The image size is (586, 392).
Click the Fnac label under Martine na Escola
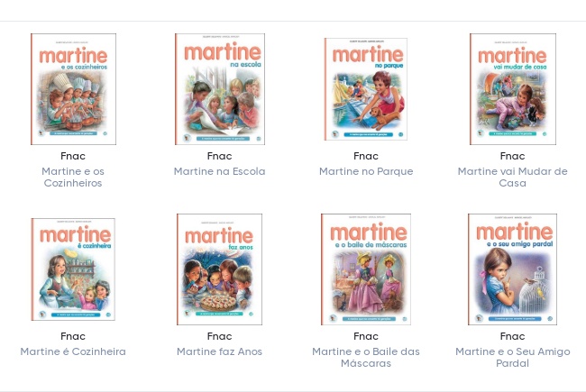219,156
